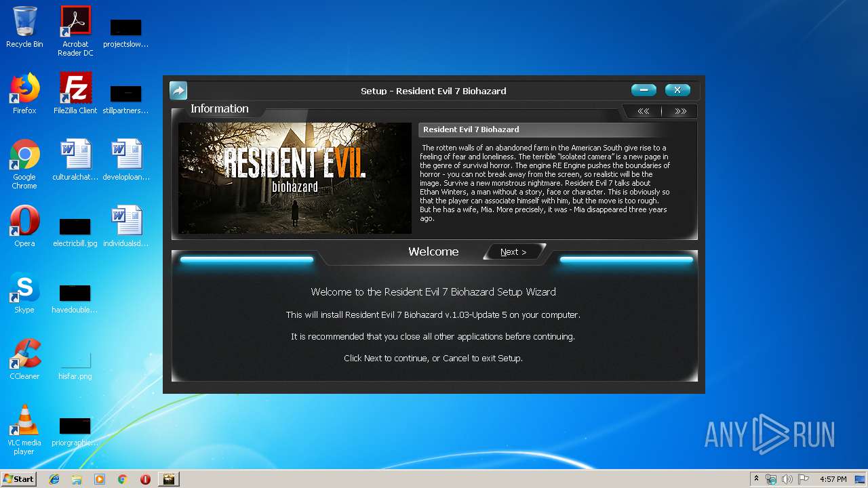Click the Next button in the setup wizard
868x488 pixels.
(514, 252)
